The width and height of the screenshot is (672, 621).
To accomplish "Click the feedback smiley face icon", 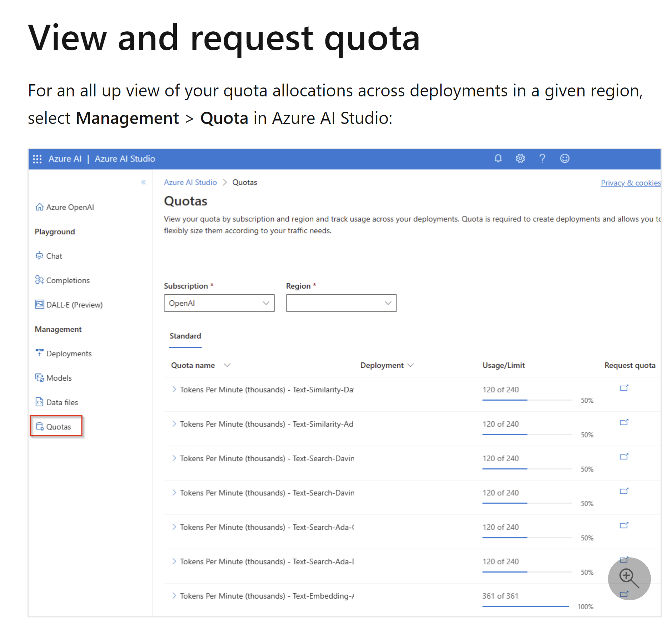I will [564, 159].
